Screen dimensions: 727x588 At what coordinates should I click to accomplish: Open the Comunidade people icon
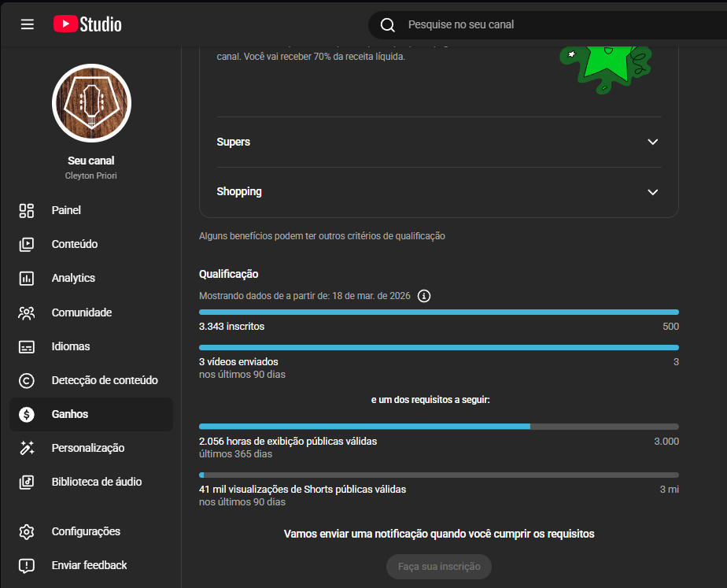[x=27, y=312]
